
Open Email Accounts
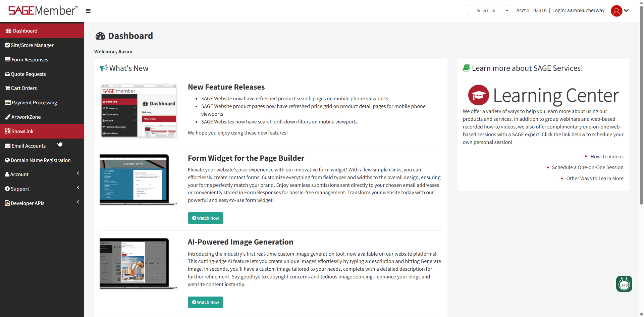tap(28, 146)
